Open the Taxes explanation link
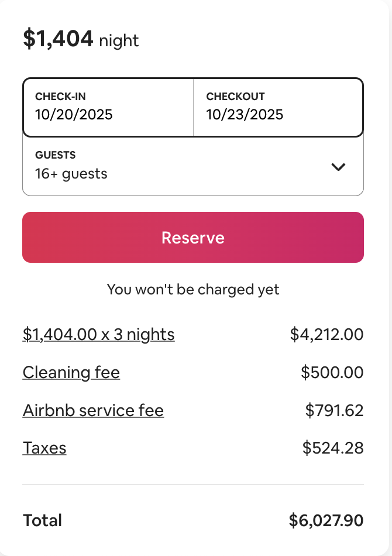The width and height of the screenshot is (392, 556). pos(44,448)
